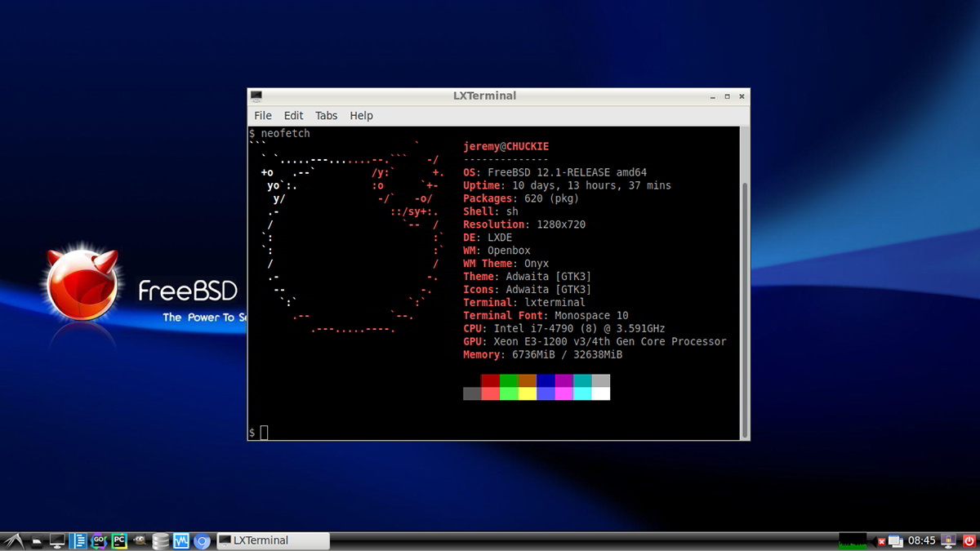Image resolution: width=980 pixels, height=551 pixels.
Task: Click the 08:45 clock in the panel
Action: coord(921,540)
